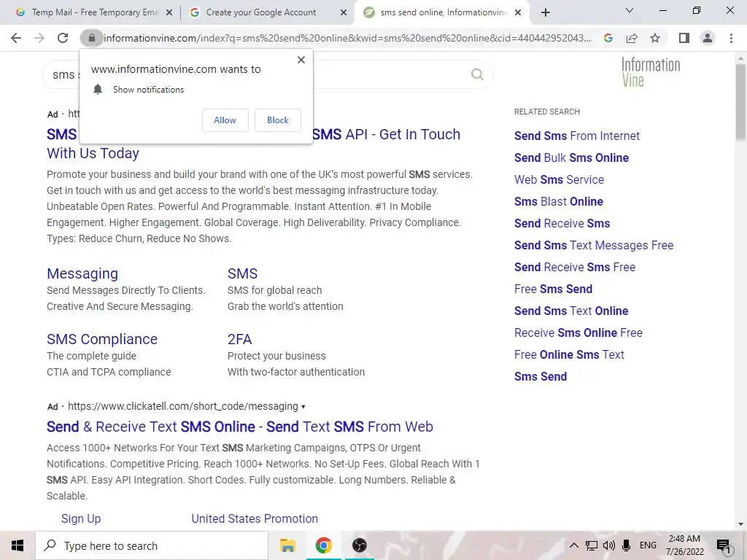
Task: Open the Chrome profile menu
Action: click(x=708, y=38)
